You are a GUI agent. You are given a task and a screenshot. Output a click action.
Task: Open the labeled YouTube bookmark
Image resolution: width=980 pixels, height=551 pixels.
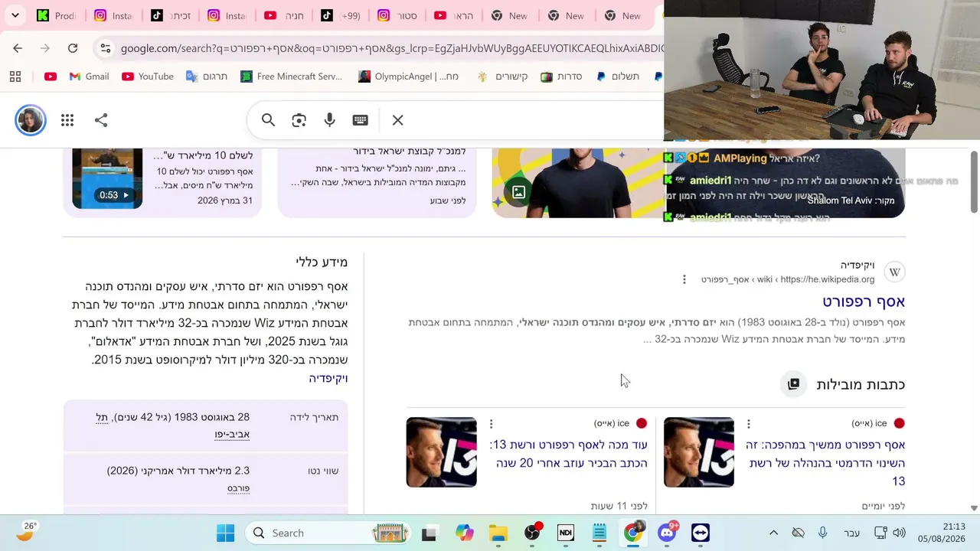click(148, 77)
